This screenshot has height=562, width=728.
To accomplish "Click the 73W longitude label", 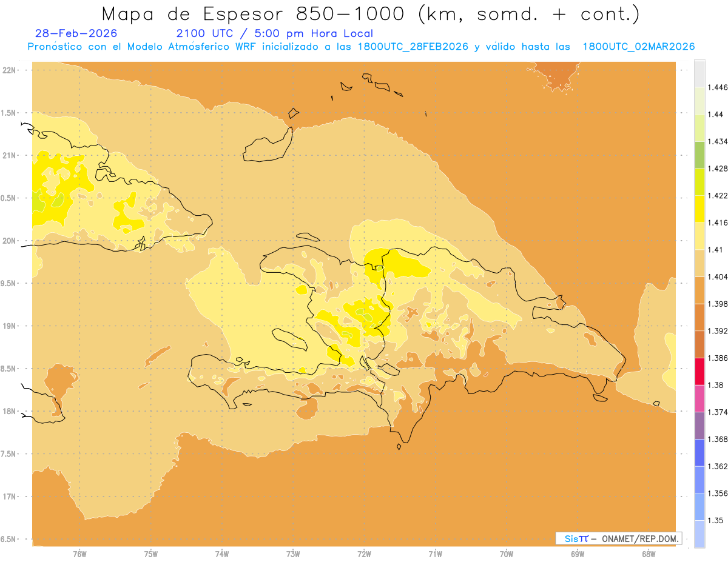I will [293, 555].
